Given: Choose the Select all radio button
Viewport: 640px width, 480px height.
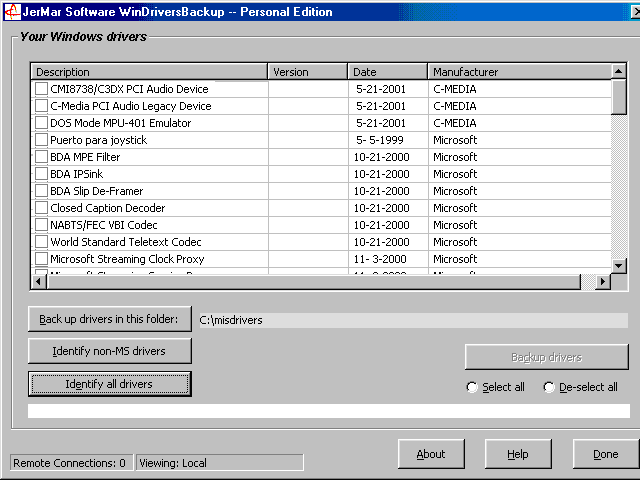Looking at the screenshot, I should pyautogui.click(x=472, y=387).
